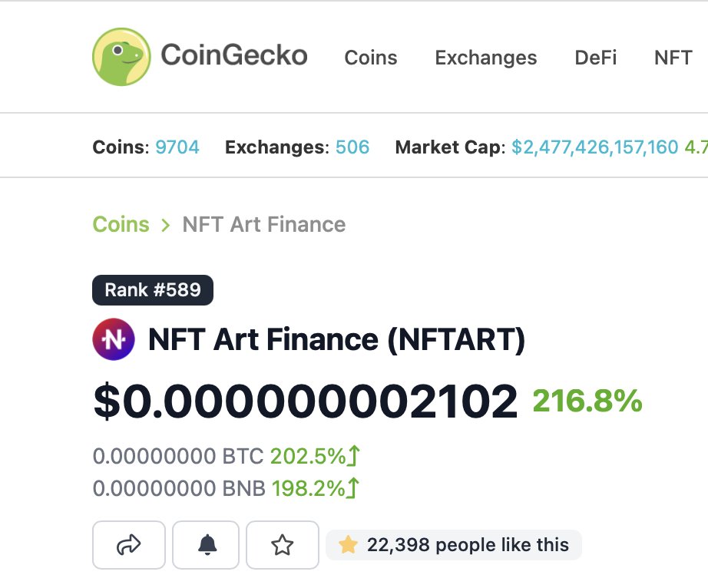Viewport: 708px width, 588px height.
Task: Click the NFT Art Finance breadcrumb text
Action: [x=264, y=224]
